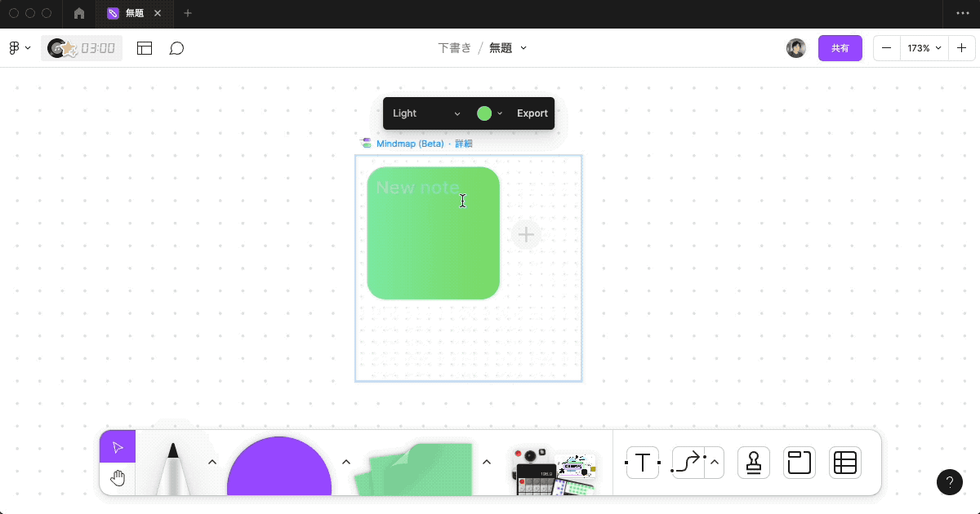Pick the Stamp tool
This screenshot has width=980, height=514.
coord(753,462)
